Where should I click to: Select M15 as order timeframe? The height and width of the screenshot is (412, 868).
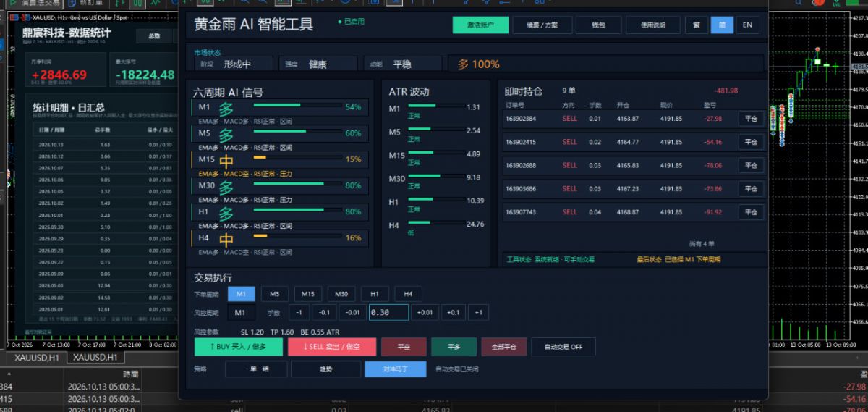click(308, 294)
